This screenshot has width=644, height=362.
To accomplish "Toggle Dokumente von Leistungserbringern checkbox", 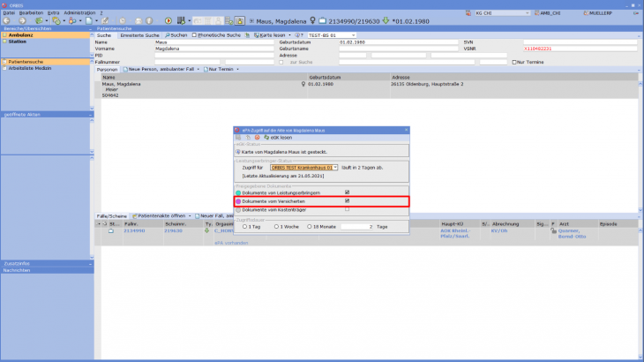I will 347,192.
